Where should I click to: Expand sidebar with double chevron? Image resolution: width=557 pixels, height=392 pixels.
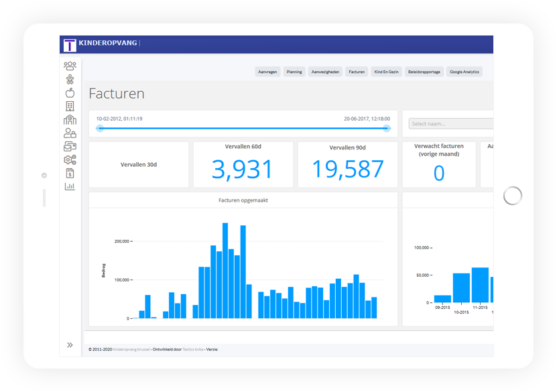click(70, 345)
